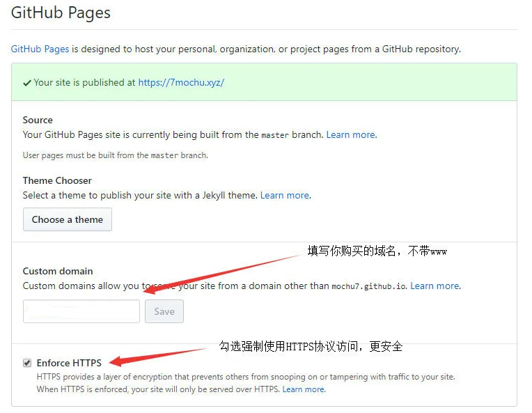Toggle the Enforce HTTPS checkbox
The height and width of the screenshot is (413, 532).
[27, 363]
